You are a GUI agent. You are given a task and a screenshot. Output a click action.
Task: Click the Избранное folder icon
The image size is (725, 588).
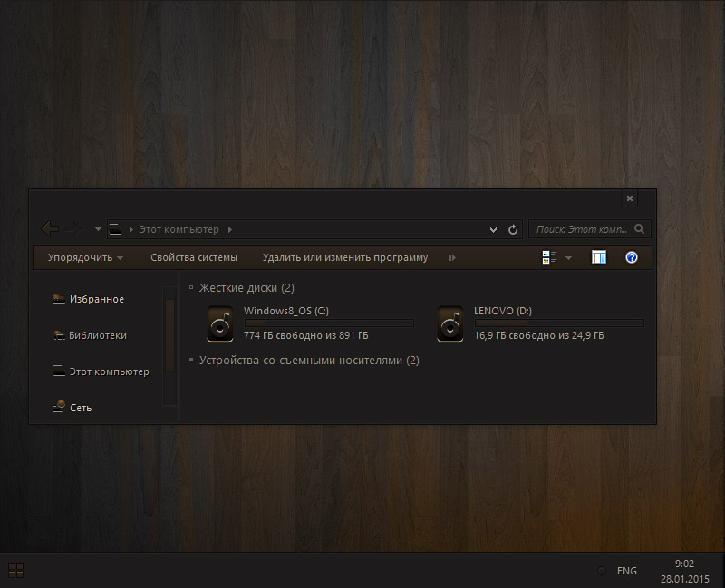[x=59, y=299]
